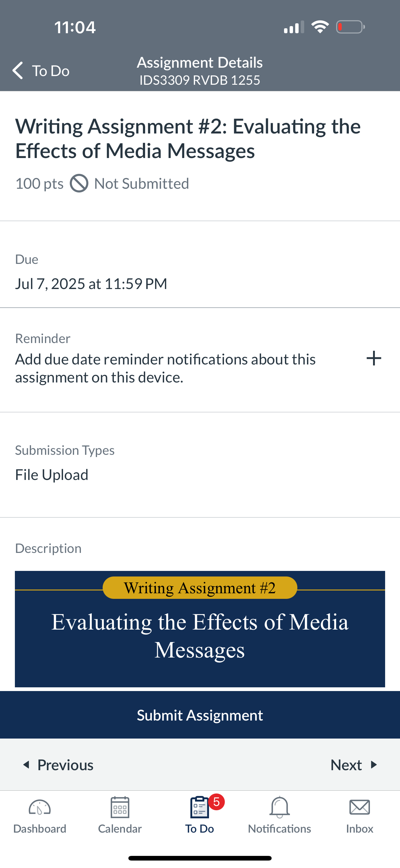Image resolution: width=400 pixels, height=868 pixels.
Task: Tap the To Do back label
Action: [x=51, y=71]
